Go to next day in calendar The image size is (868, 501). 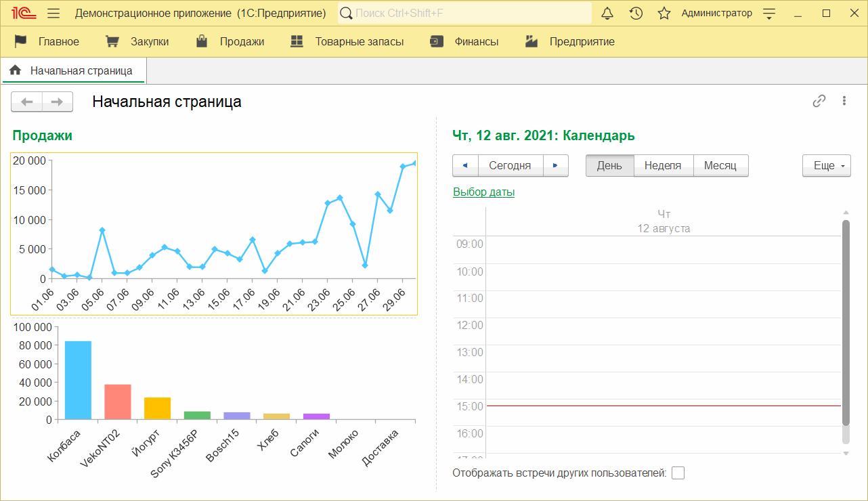pyautogui.click(x=556, y=166)
